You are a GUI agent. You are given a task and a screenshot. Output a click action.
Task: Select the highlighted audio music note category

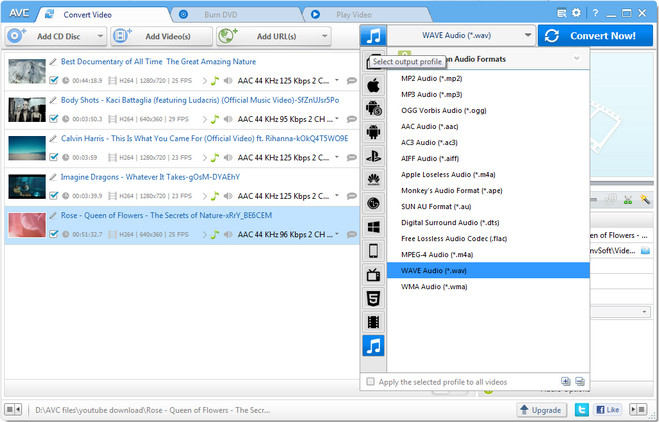(373, 346)
